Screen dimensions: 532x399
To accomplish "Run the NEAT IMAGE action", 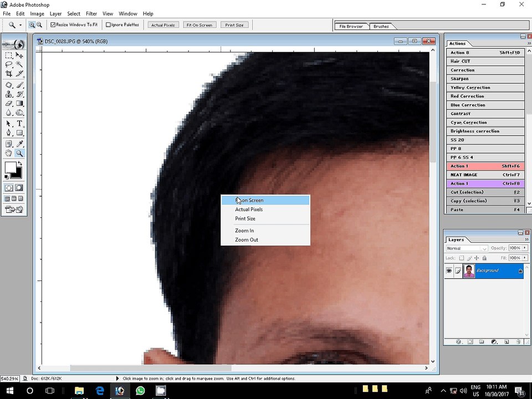I will (x=485, y=175).
